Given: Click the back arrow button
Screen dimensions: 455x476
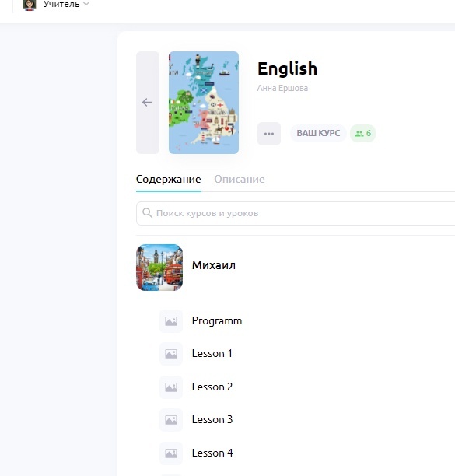Looking at the screenshot, I should (148, 103).
